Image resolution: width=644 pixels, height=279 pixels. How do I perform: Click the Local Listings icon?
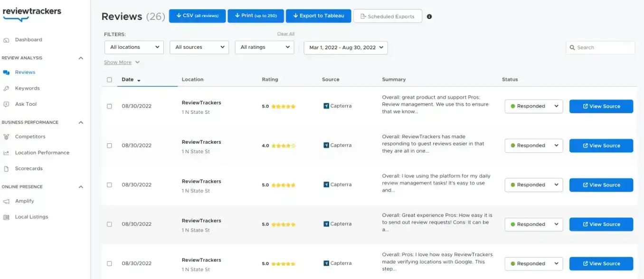[6, 217]
